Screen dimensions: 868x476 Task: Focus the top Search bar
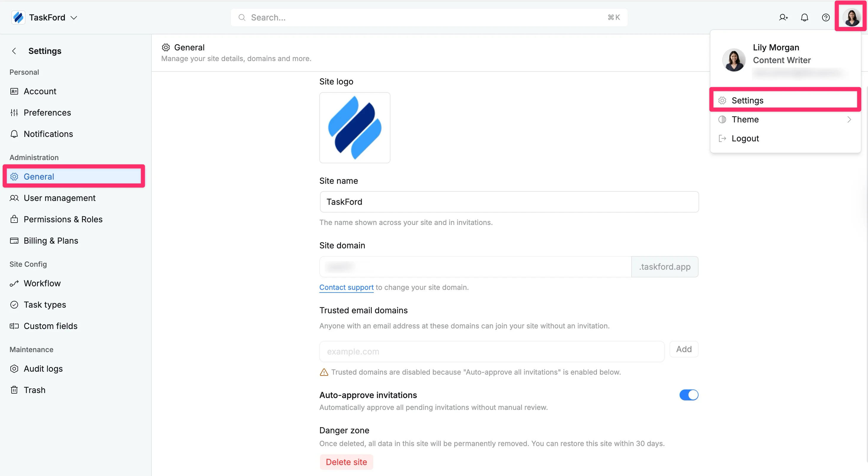429,17
